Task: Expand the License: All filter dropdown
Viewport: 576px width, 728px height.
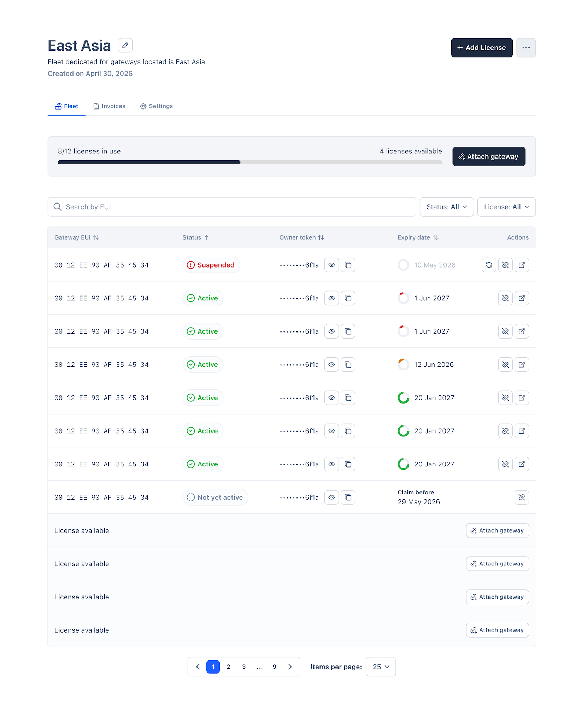Action: (506, 207)
